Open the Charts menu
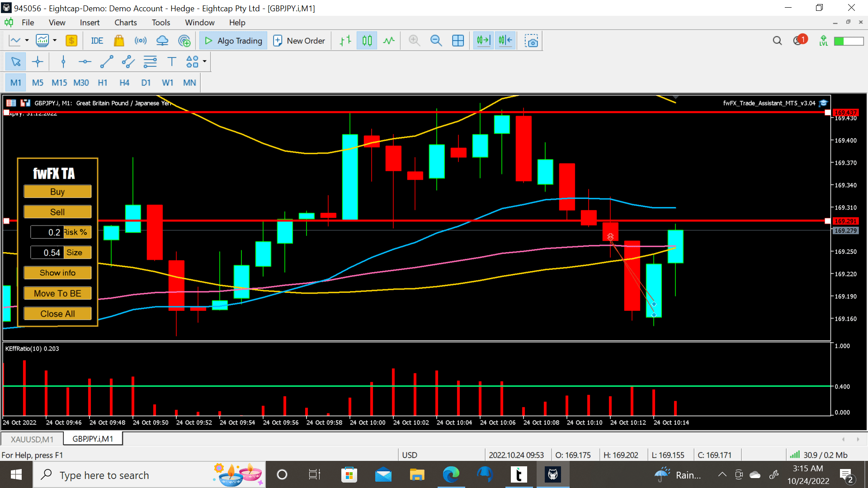The width and height of the screenshot is (868, 488). (x=125, y=23)
